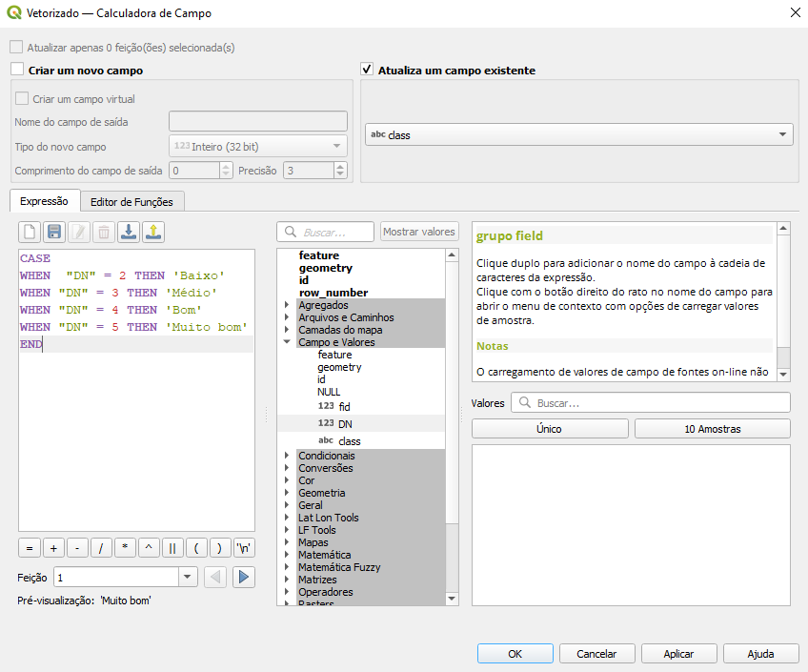Click the edit stored expression pencil icon

click(x=79, y=232)
